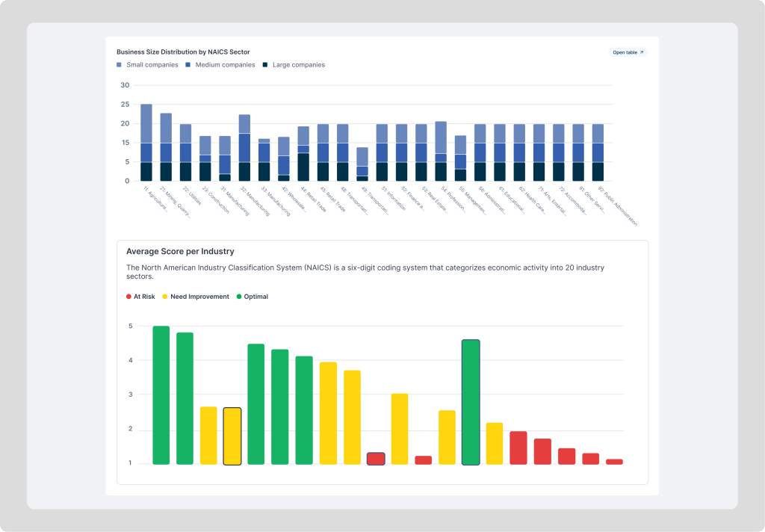
Task: Click the 49 Transportation stacked bar
Action: pos(362,164)
